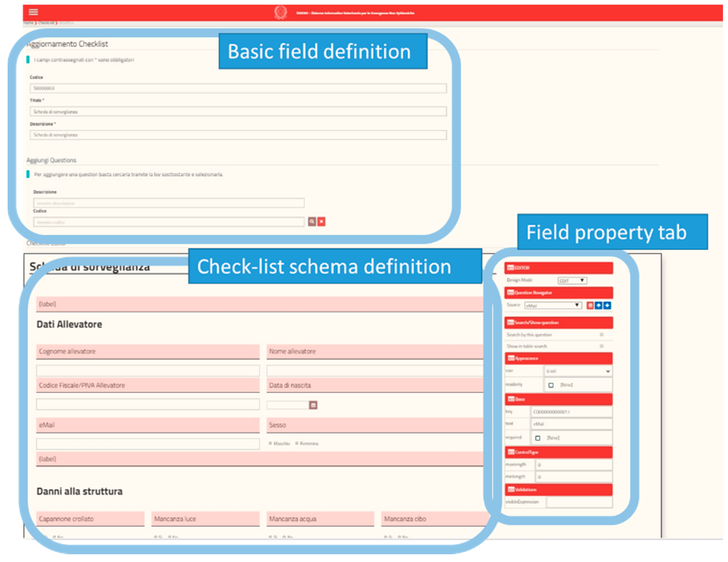The image size is (728, 562).
Task: Move question up with blue arrow icon
Action: (599, 305)
